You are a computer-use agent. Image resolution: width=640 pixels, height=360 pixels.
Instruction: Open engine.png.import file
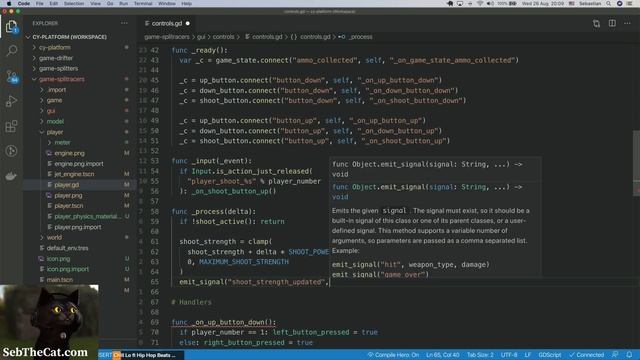[79, 164]
